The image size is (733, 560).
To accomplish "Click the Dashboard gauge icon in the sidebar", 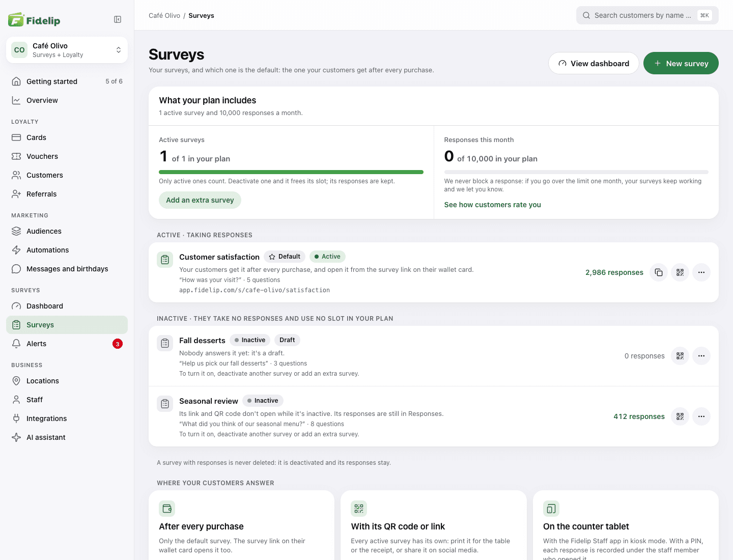I will point(16,306).
